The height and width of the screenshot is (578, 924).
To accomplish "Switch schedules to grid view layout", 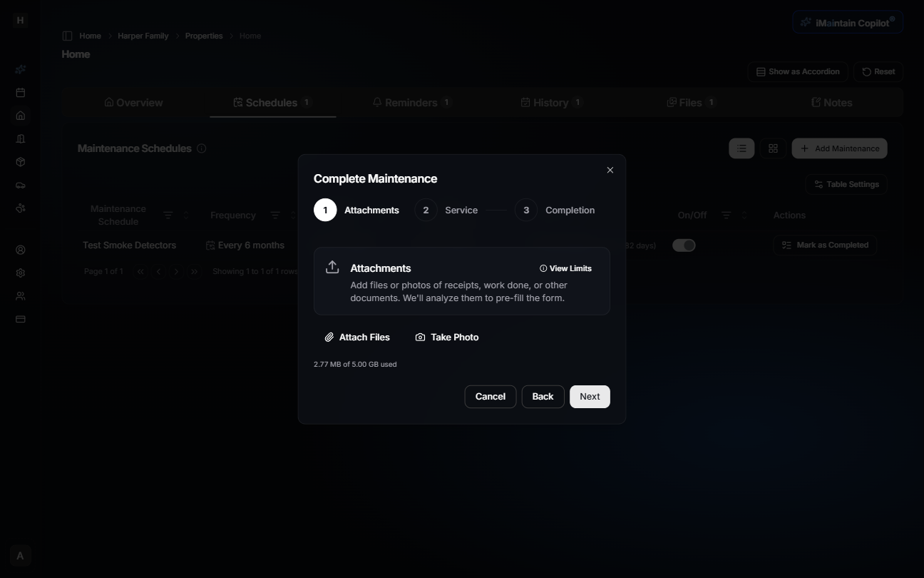I will coord(773,148).
